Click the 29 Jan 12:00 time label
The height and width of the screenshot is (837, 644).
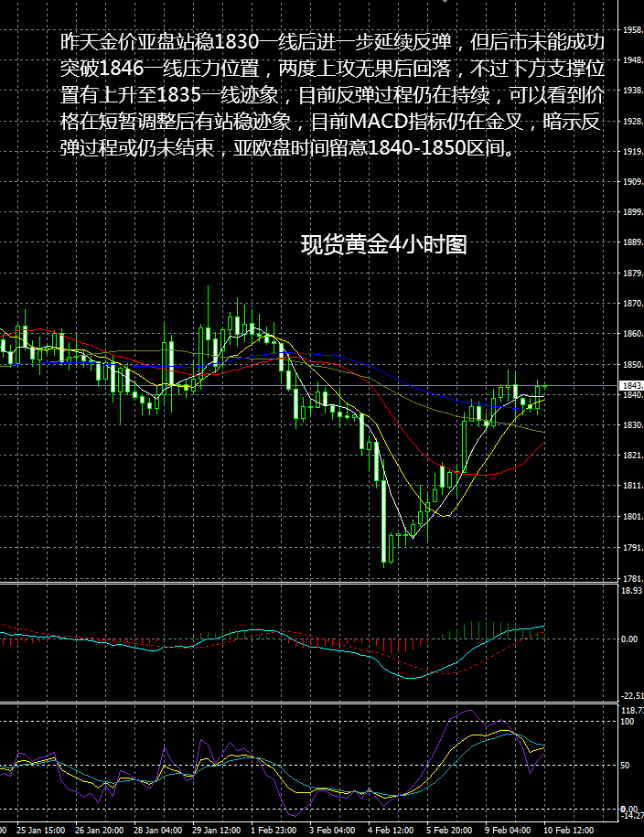point(216,831)
